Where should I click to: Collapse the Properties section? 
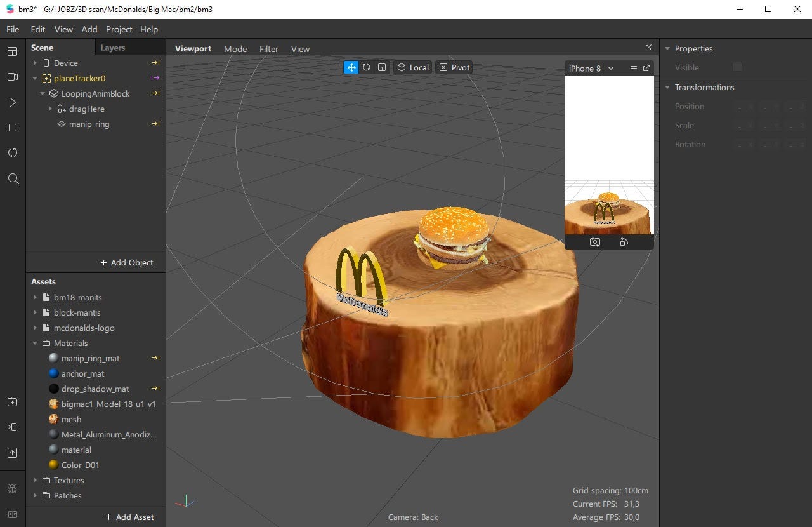point(667,48)
